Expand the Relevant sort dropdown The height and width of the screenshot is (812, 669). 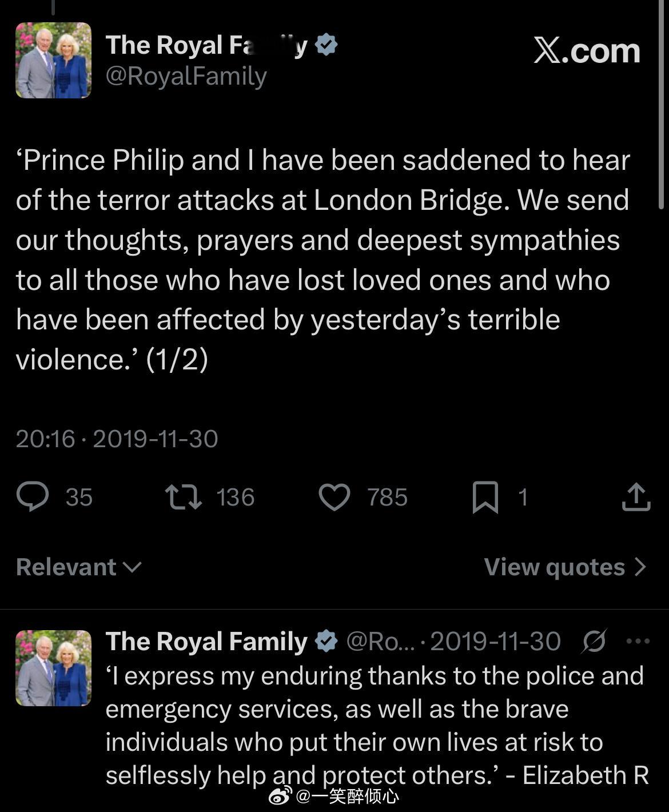coord(79,567)
